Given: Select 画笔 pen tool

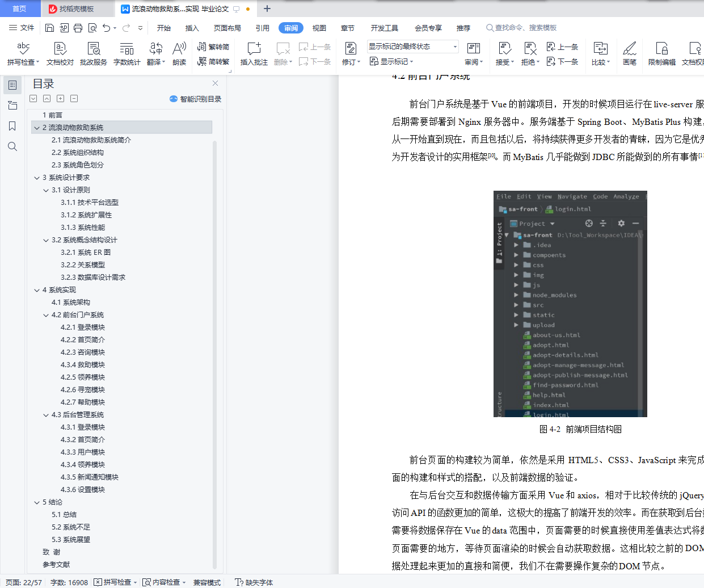Looking at the screenshot, I should 630,54.
